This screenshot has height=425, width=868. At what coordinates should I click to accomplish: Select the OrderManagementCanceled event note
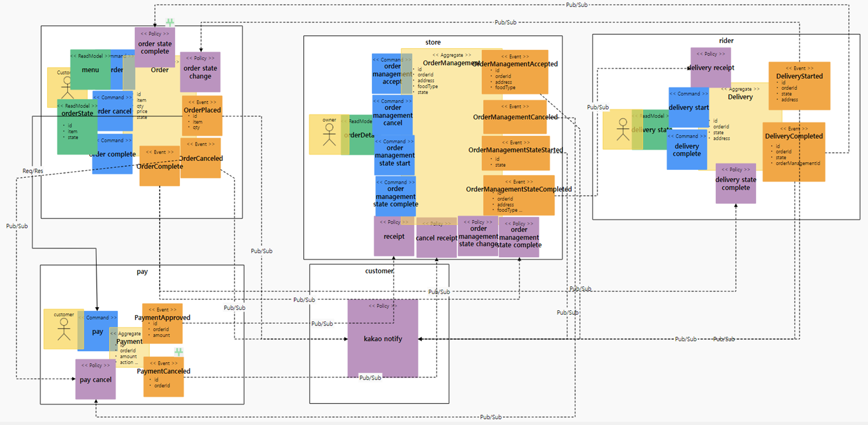click(515, 117)
